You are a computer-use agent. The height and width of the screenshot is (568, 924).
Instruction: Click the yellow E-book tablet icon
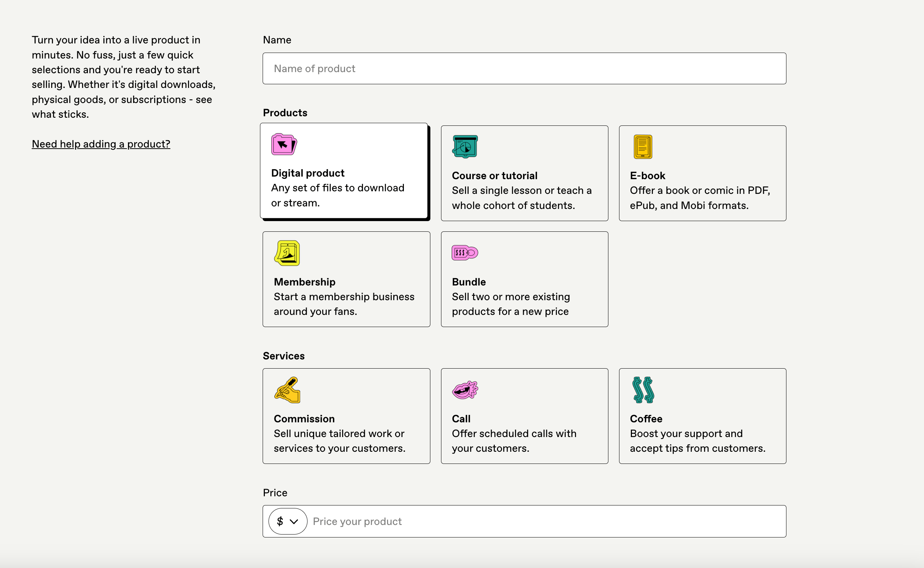coord(643,146)
